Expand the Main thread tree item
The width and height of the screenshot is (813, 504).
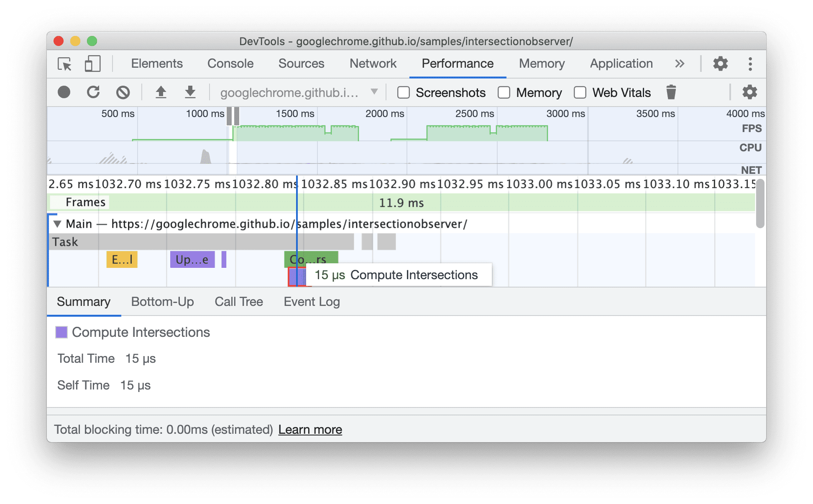click(56, 224)
